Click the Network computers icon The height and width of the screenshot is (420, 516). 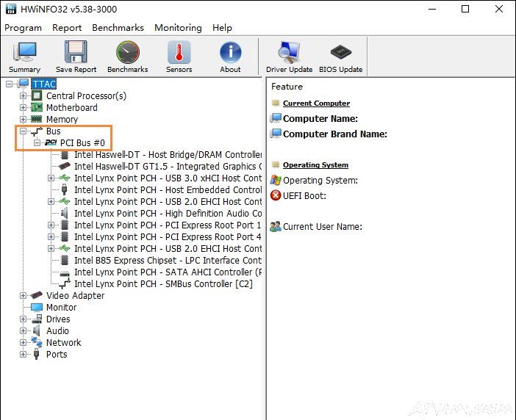pyautogui.click(x=37, y=342)
